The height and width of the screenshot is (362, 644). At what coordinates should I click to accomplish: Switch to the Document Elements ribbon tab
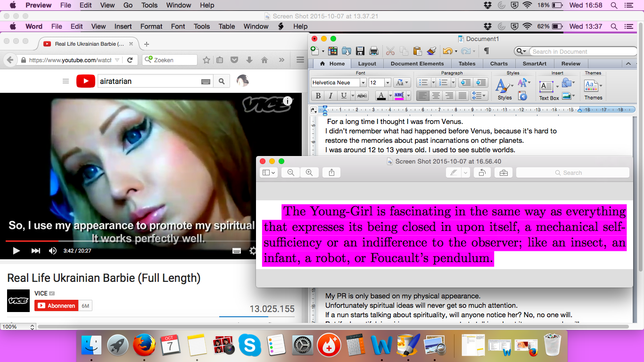point(417,64)
